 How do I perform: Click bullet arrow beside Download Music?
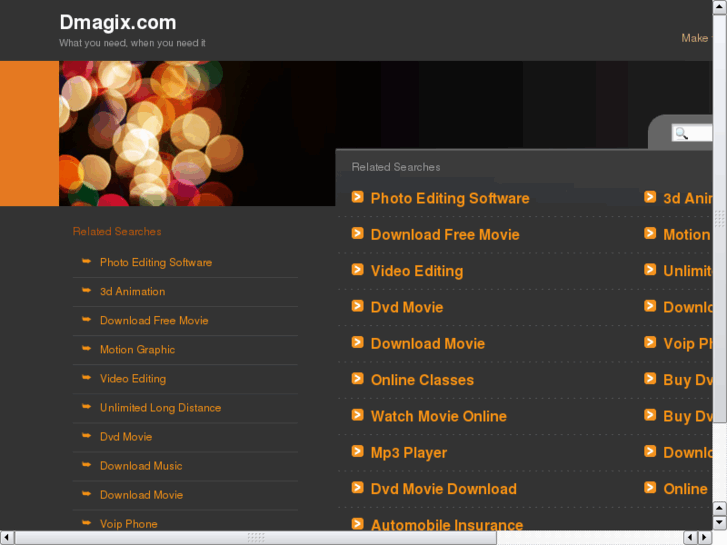point(86,465)
